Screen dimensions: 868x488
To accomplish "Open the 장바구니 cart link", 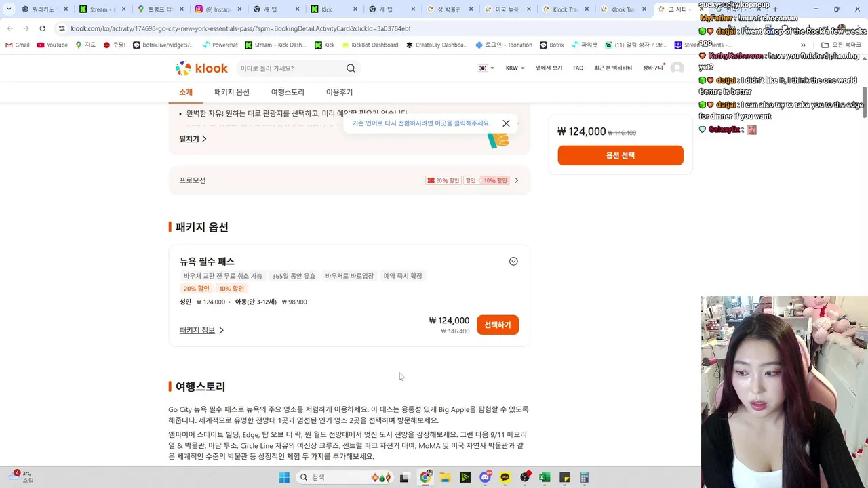I will pyautogui.click(x=652, y=68).
